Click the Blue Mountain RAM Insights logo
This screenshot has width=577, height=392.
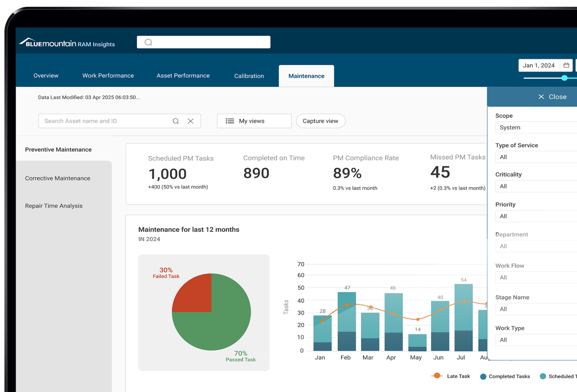(67, 43)
